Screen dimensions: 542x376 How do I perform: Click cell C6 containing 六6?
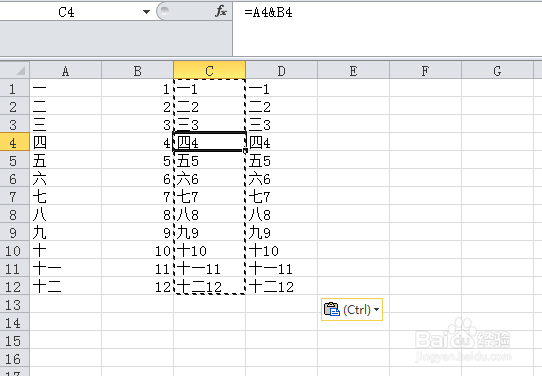tap(209, 178)
